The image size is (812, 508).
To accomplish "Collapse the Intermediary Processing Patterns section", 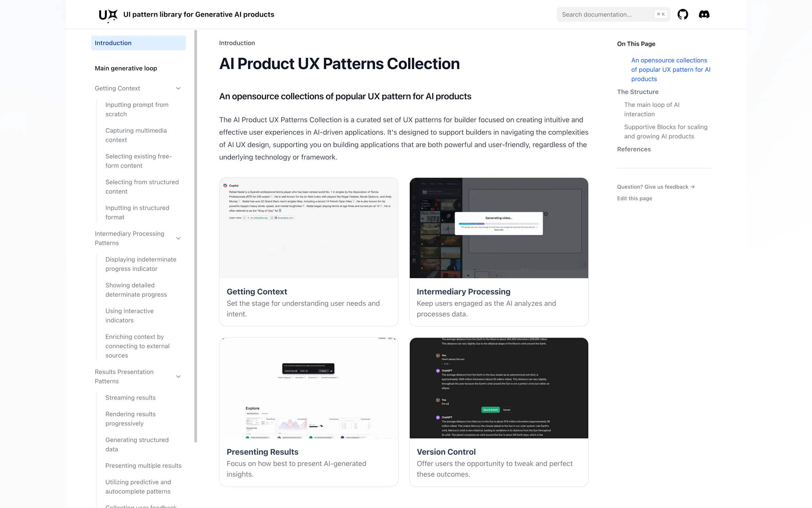I will click(x=178, y=238).
